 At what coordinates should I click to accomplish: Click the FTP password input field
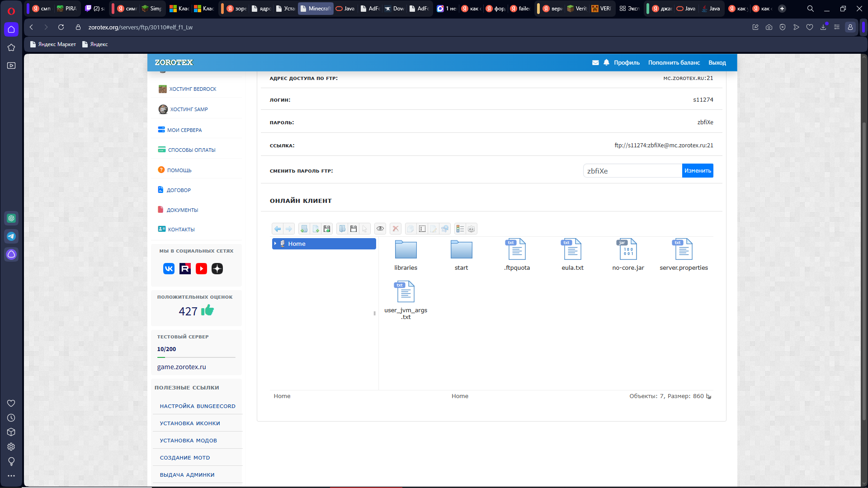click(x=632, y=171)
